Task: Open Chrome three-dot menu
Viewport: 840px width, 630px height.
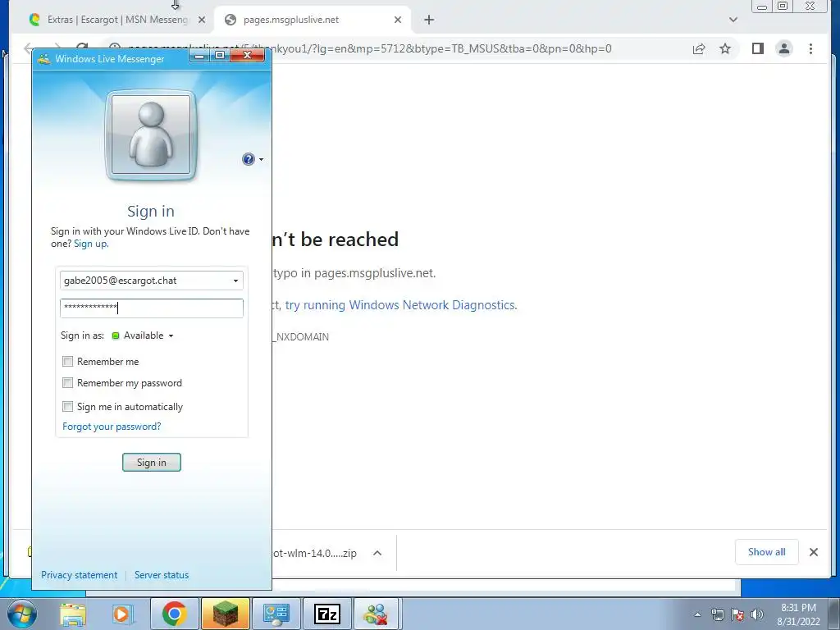Action: 810,48
